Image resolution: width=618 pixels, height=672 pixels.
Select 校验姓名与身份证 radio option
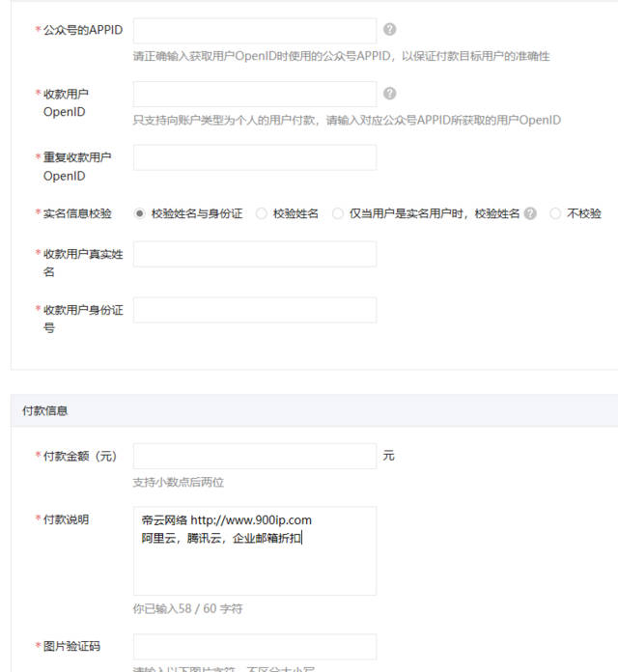pos(139,213)
